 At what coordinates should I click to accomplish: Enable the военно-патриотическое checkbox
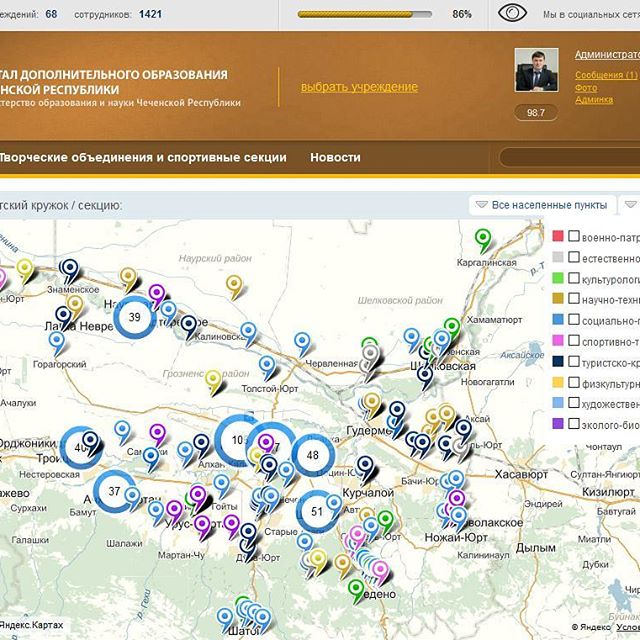575,237
